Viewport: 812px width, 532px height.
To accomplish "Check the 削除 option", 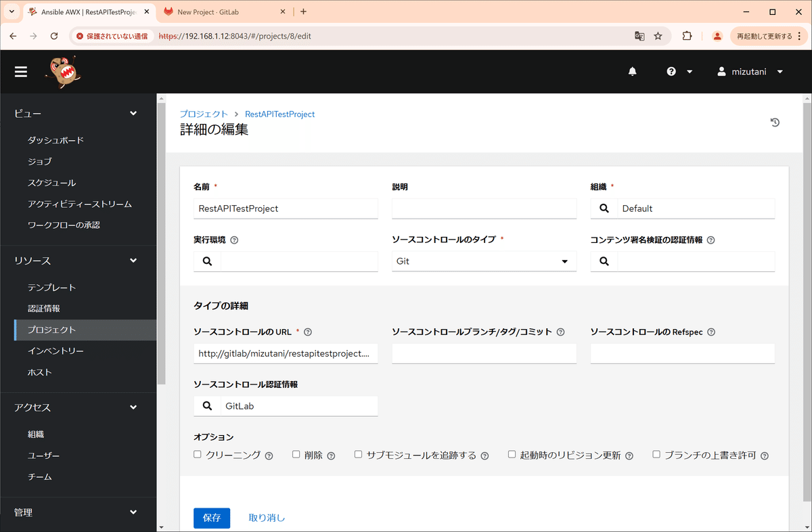I will (x=296, y=453).
